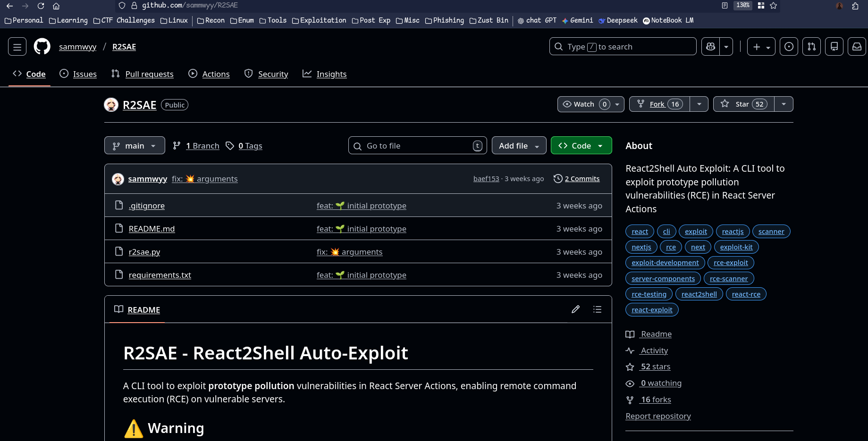Open the .gitignore file

coord(147,206)
